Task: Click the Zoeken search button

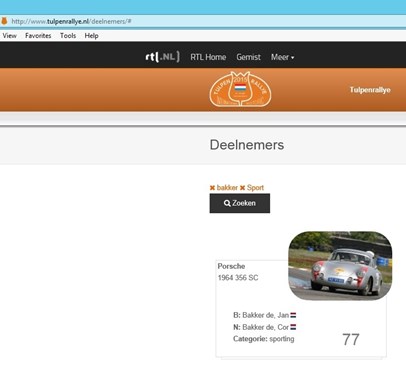Action: point(240,203)
